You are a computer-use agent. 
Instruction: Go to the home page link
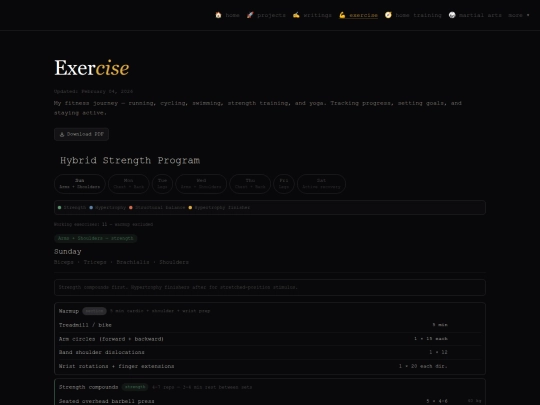227,15
